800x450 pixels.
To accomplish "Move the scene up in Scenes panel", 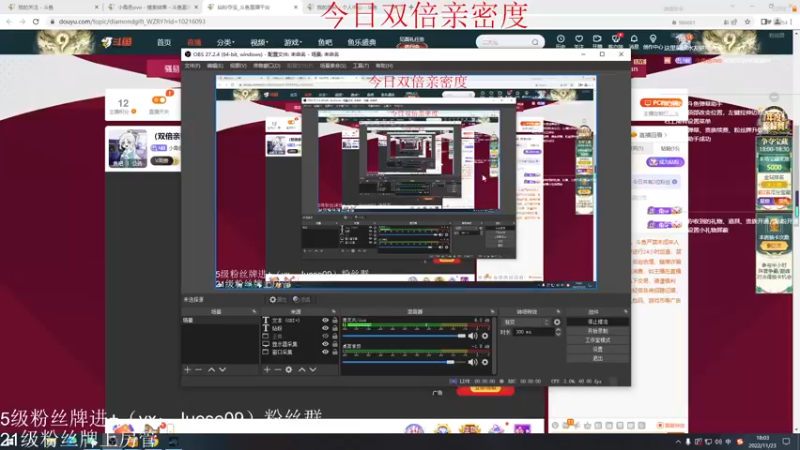I will pyautogui.click(x=211, y=369).
